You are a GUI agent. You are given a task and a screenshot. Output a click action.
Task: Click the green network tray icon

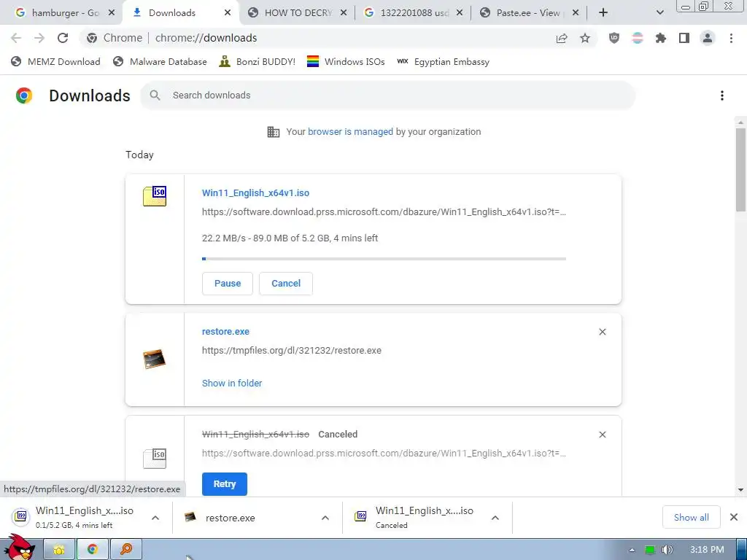tap(650, 550)
